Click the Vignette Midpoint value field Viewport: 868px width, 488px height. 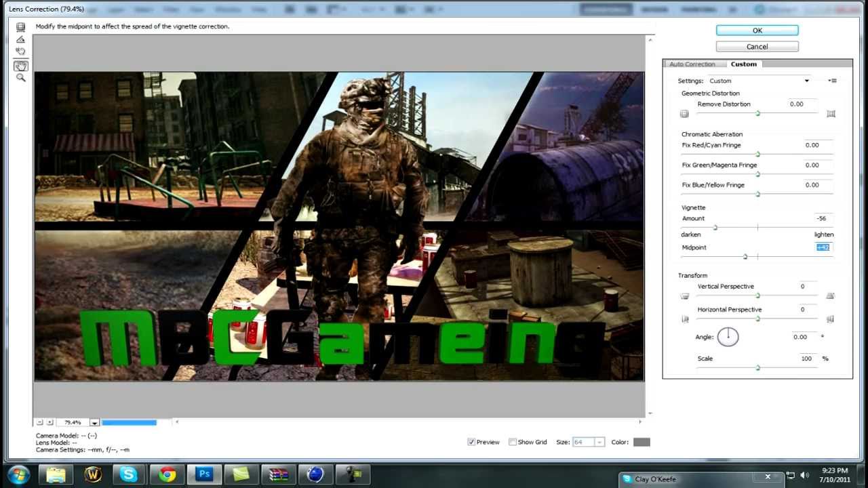(823, 247)
